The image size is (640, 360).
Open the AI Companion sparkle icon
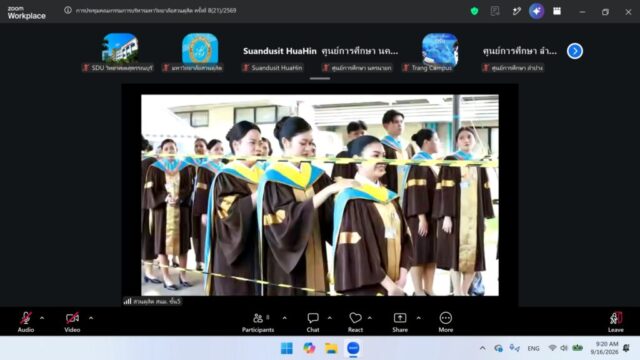536,11
